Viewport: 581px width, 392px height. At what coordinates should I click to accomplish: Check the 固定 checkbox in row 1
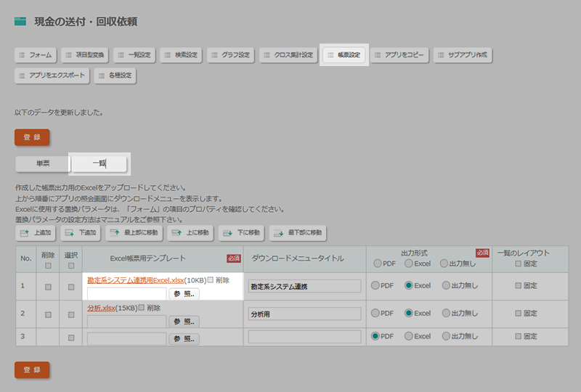tap(517, 285)
